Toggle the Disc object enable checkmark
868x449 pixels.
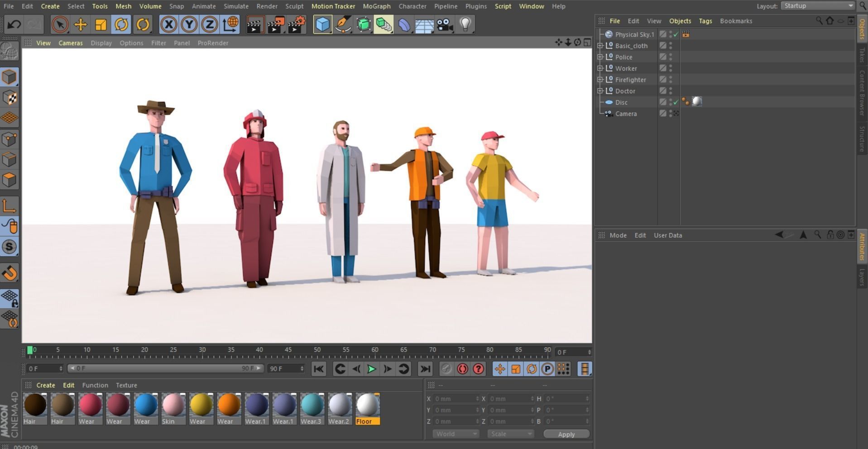pos(676,102)
